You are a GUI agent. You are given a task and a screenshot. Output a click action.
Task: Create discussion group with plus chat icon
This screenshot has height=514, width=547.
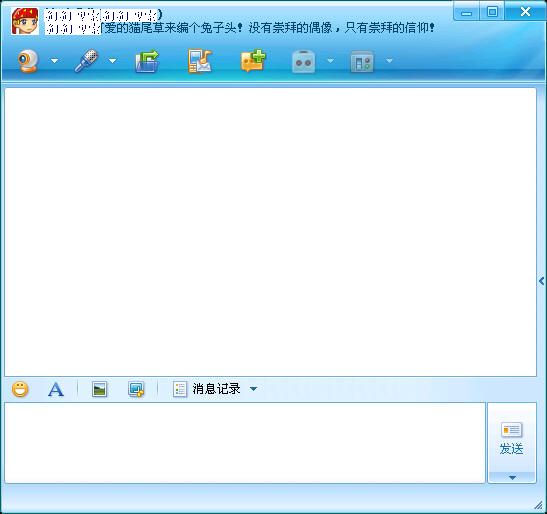tap(253, 61)
